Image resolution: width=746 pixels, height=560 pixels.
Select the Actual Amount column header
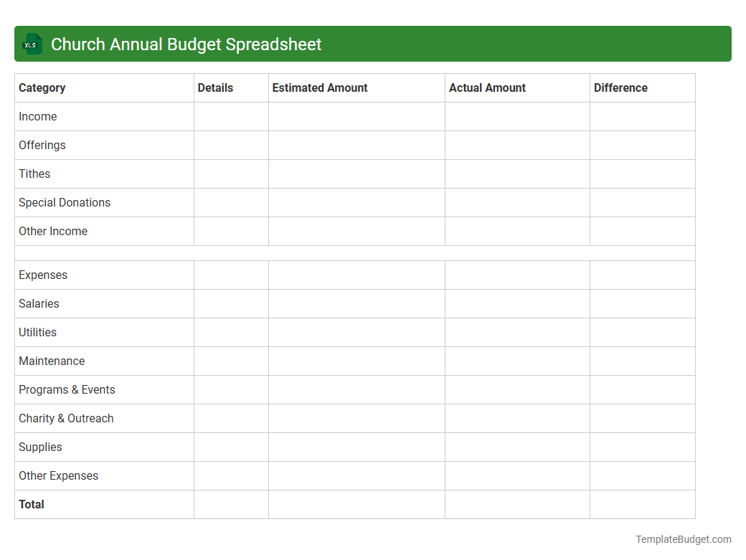pos(487,87)
